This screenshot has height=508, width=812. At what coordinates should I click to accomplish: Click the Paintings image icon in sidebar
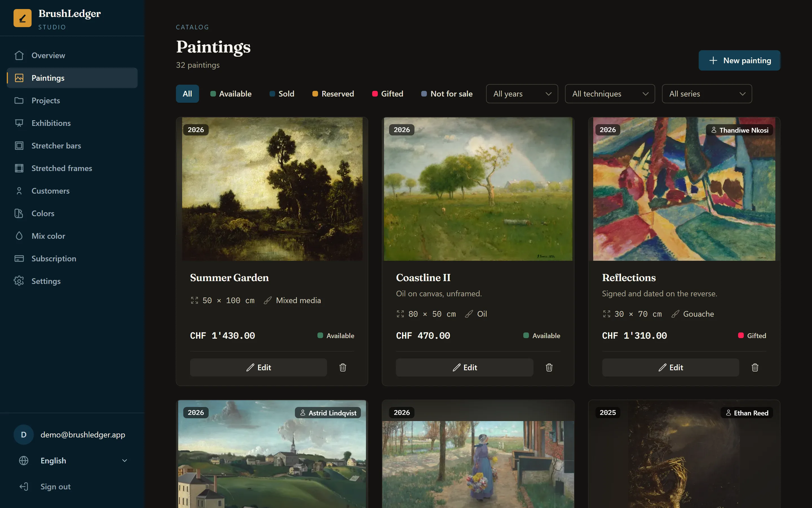coord(19,78)
